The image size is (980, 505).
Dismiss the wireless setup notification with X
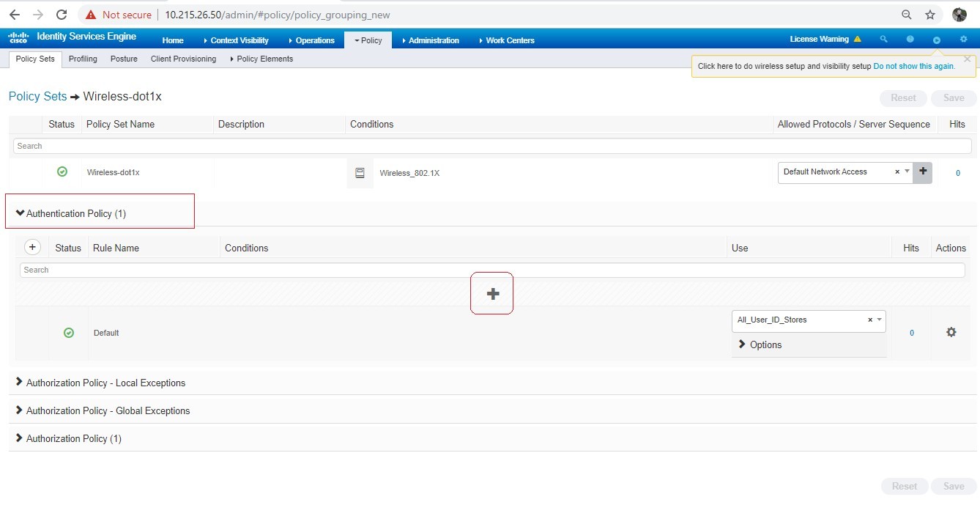(968, 59)
